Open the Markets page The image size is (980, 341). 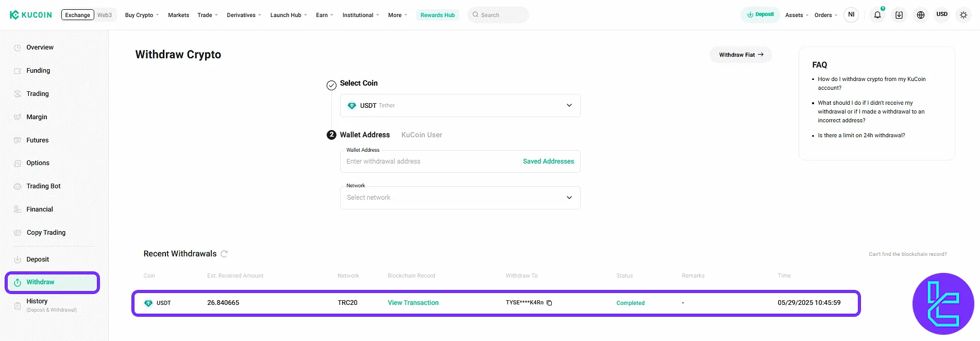pyautogui.click(x=178, y=15)
